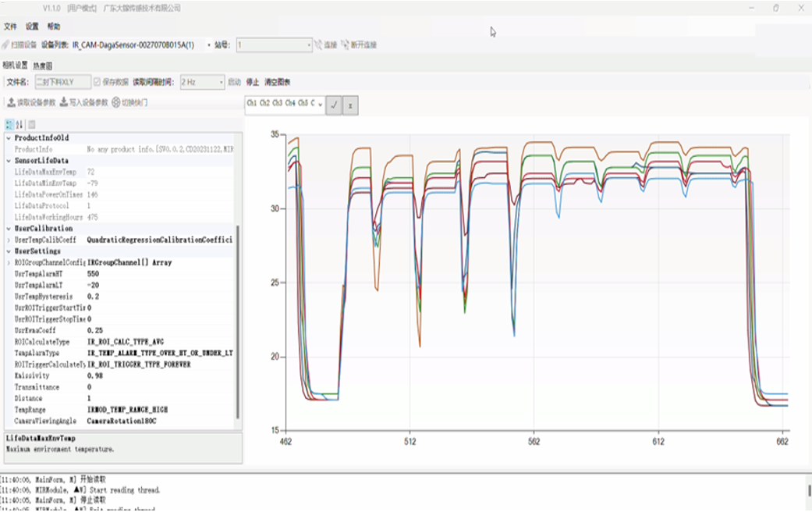The height and width of the screenshot is (530, 812).
Task: Expand the UserTempCalibCoeff property
Action: click(x=8, y=240)
